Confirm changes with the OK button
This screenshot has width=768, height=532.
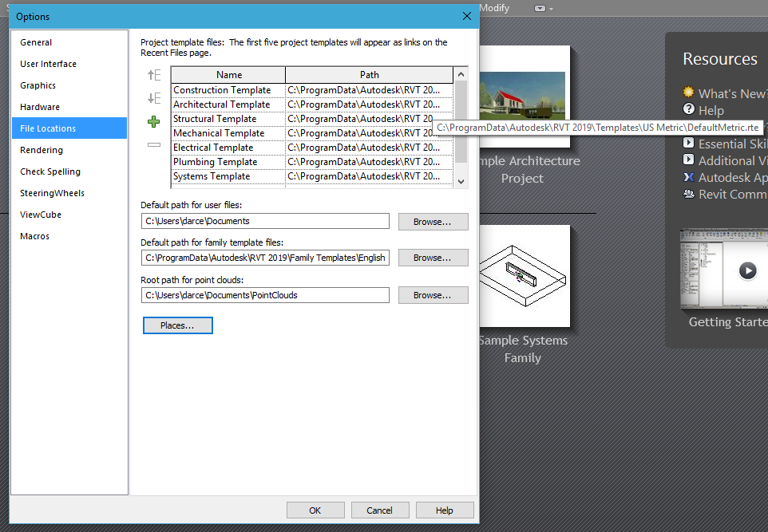click(x=315, y=510)
